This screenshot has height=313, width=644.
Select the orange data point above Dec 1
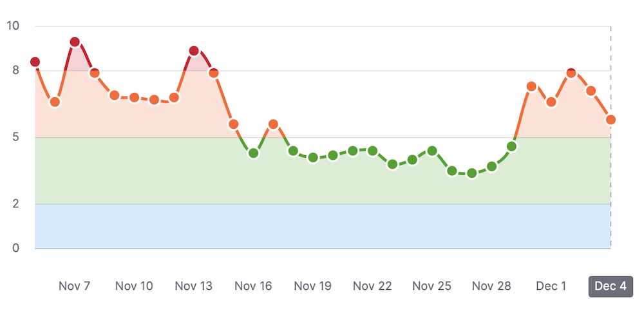coord(551,102)
